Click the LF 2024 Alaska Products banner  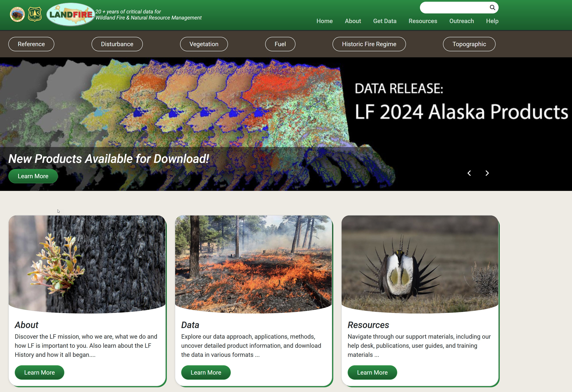[x=286, y=124]
